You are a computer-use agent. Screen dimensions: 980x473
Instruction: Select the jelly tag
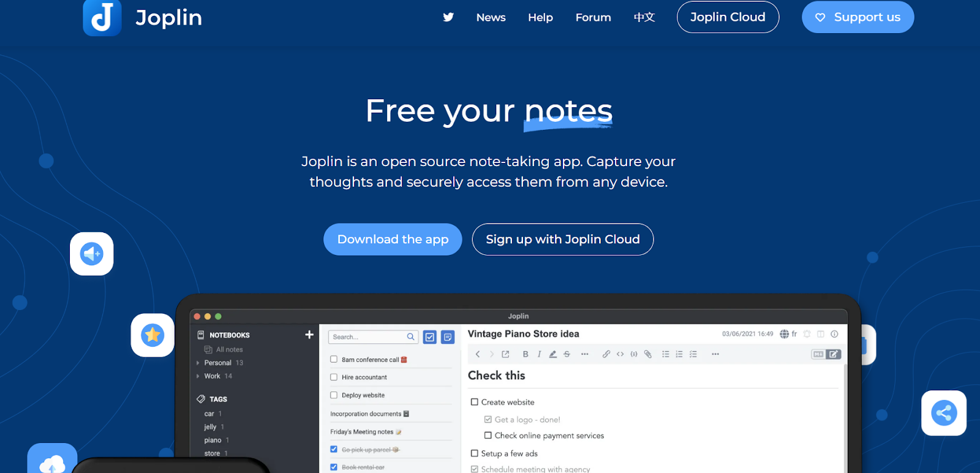point(210,427)
